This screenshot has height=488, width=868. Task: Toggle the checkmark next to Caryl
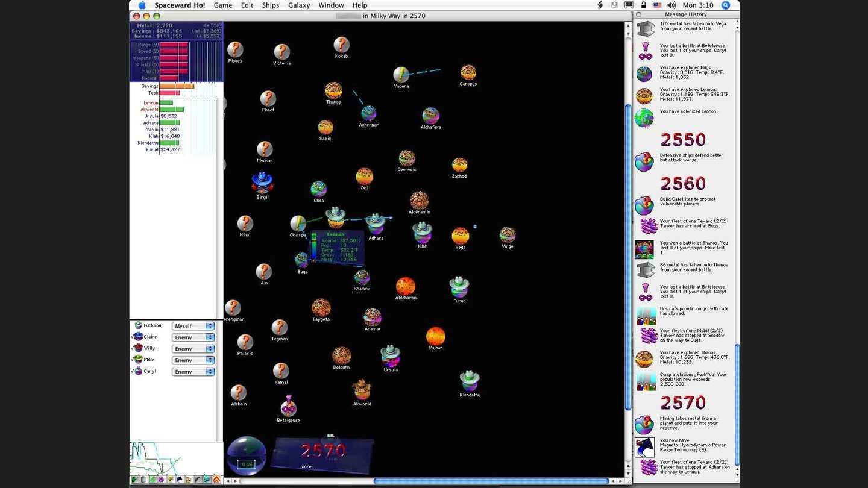click(x=133, y=371)
